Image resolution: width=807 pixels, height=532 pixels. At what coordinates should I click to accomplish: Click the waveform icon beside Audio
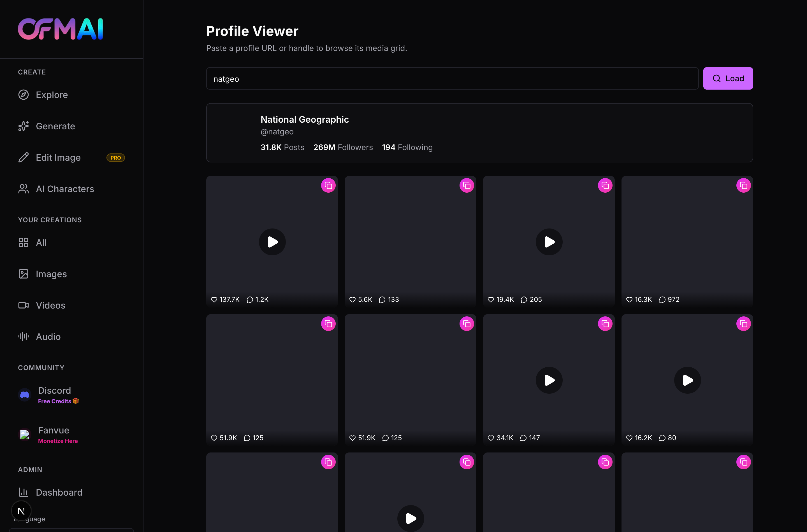tap(24, 337)
